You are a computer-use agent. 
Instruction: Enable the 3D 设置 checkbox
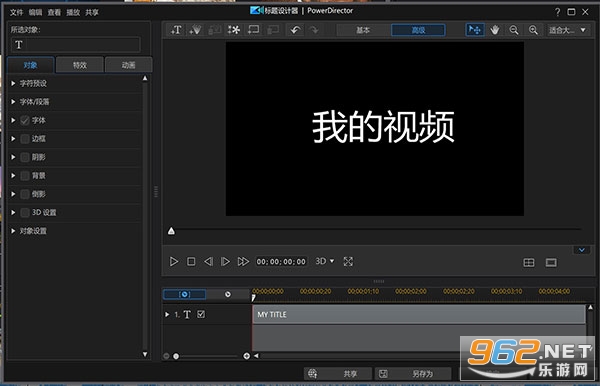25,212
